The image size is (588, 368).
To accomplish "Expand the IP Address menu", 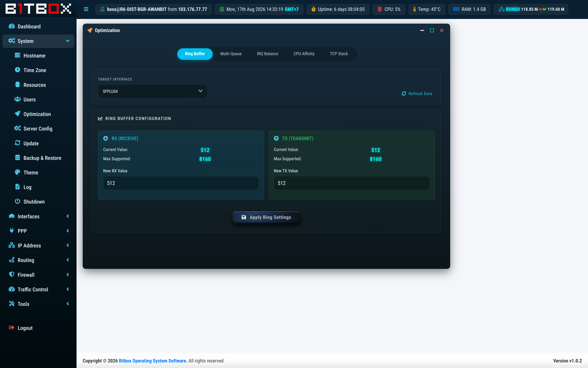I will (x=38, y=245).
